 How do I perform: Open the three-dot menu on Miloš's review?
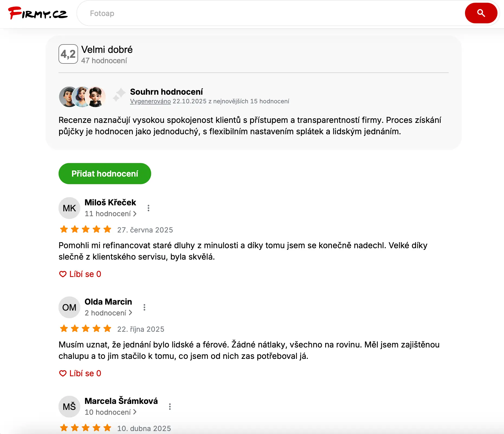tap(149, 208)
